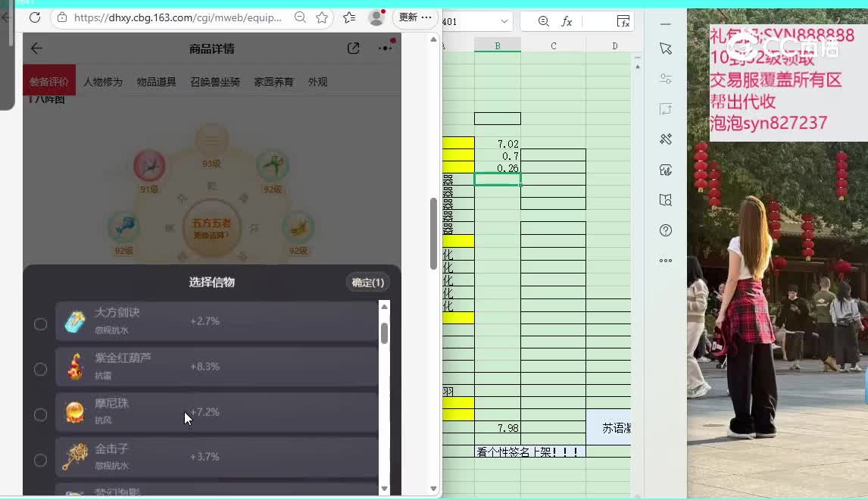The width and height of the screenshot is (868, 500).
Task: Open the three-dot menu beside 商品详情
Action: [x=385, y=48]
